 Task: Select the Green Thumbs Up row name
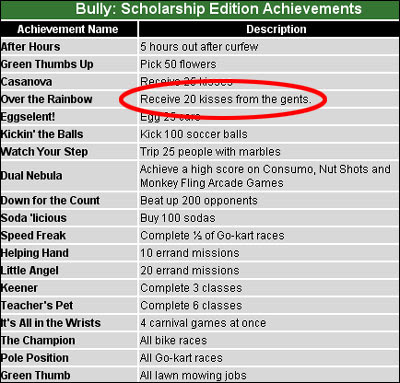(x=47, y=64)
